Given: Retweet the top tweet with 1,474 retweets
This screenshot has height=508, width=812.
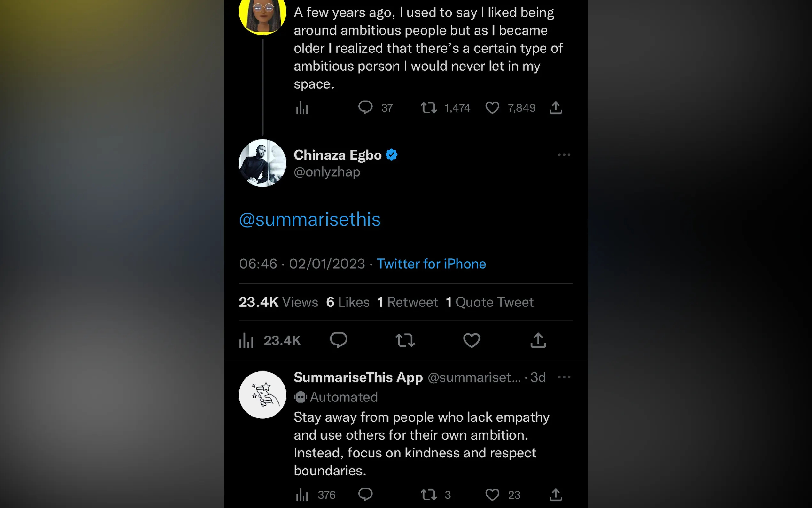Looking at the screenshot, I should (x=429, y=108).
